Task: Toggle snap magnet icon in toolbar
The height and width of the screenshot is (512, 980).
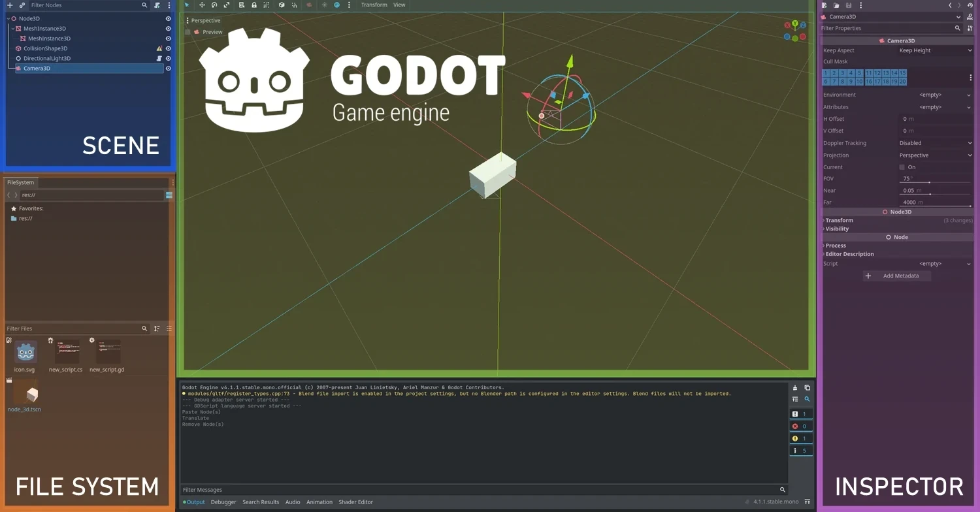Action: (294, 5)
